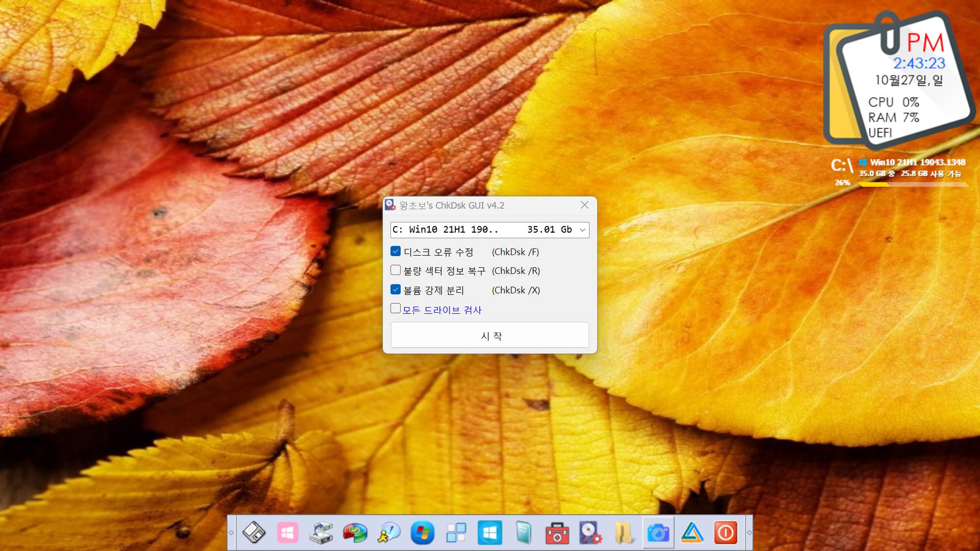Click the 시 작 start button
Screen dimensions: 980x551
click(x=490, y=335)
